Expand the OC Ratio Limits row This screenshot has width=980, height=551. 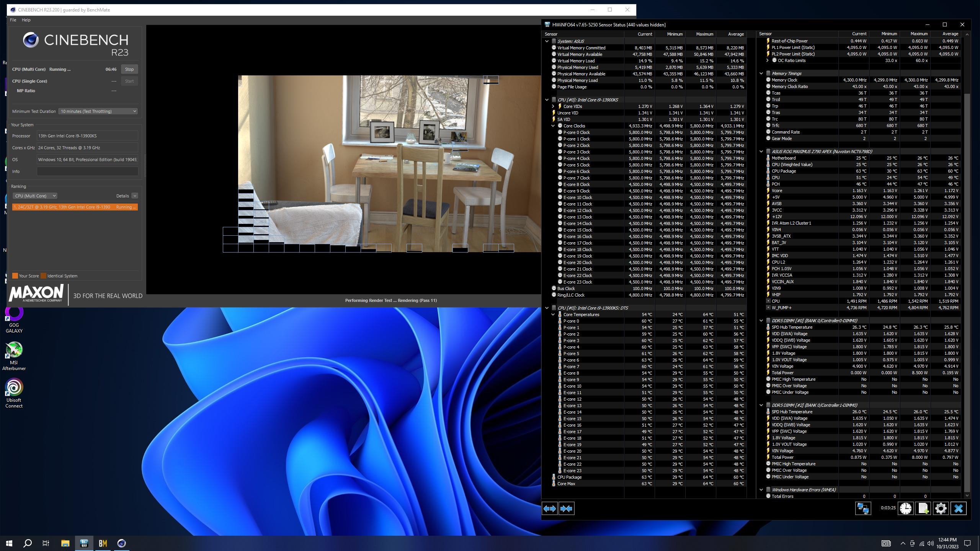coord(767,60)
